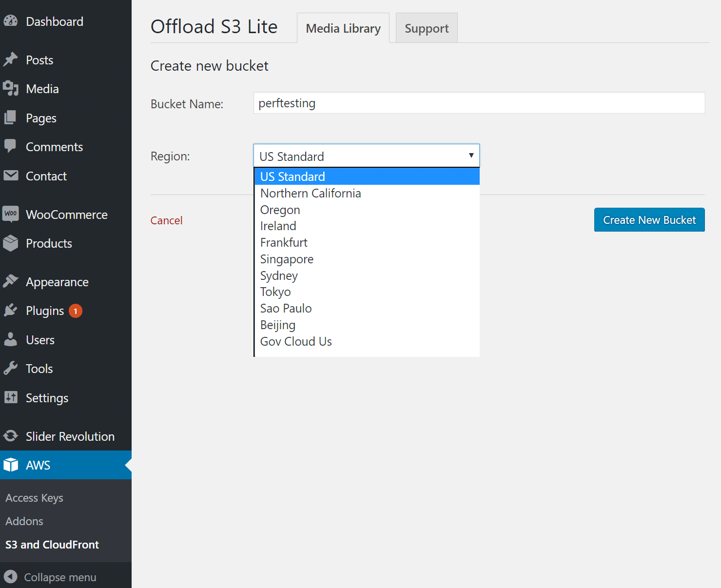
Task: Click inside the Bucket Name field
Action: (x=479, y=103)
